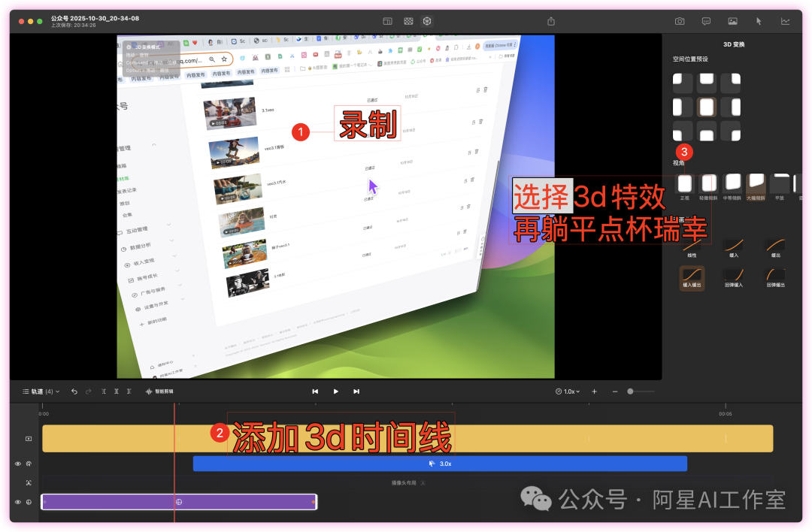Activate the 智能剪辑 smart edit tool
This screenshot has width=812, height=532.
(159, 391)
